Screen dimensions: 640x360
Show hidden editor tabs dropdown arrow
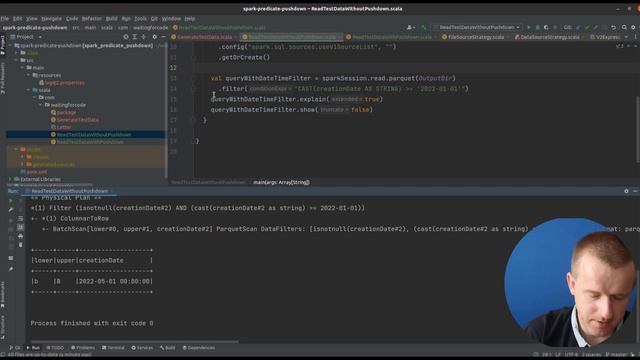coord(626,37)
